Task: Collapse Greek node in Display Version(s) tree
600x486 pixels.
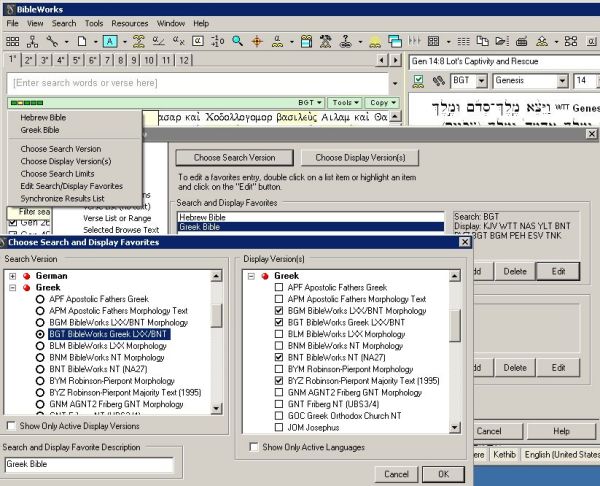Action: [251, 276]
